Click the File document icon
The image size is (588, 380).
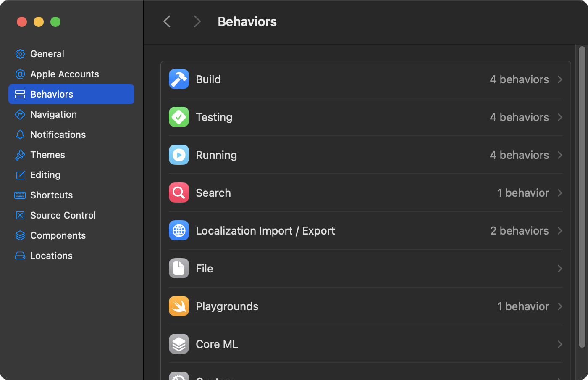pos(179,269)
